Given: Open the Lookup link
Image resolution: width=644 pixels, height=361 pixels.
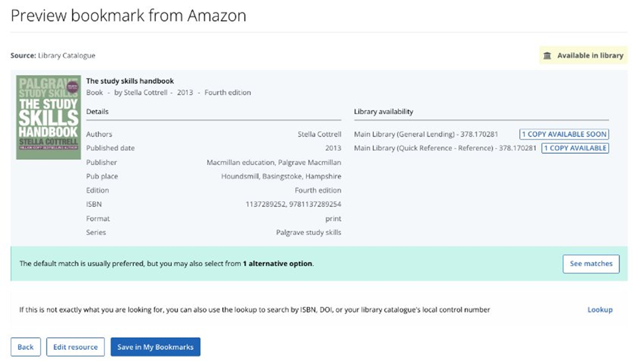Looking at the screenshot, I should [600, 310].
